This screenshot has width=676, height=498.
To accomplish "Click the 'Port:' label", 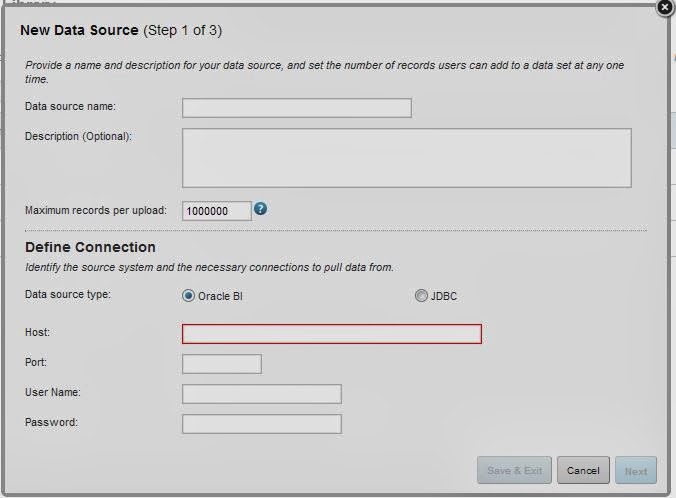I will (x=36, y=362).
